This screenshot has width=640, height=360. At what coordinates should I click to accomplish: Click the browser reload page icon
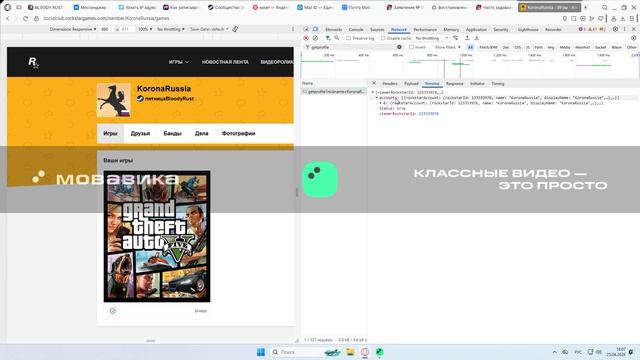(x=25, y=18)
